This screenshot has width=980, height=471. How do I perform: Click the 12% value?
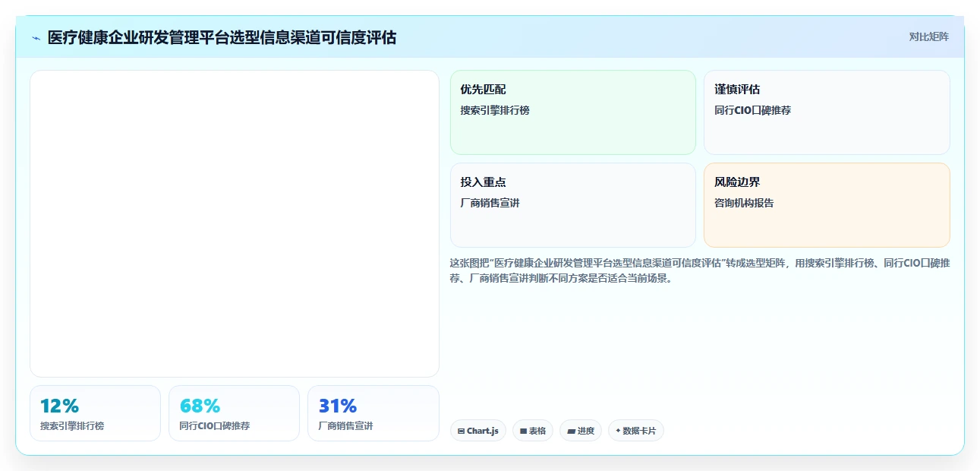[x=59, y=406]
